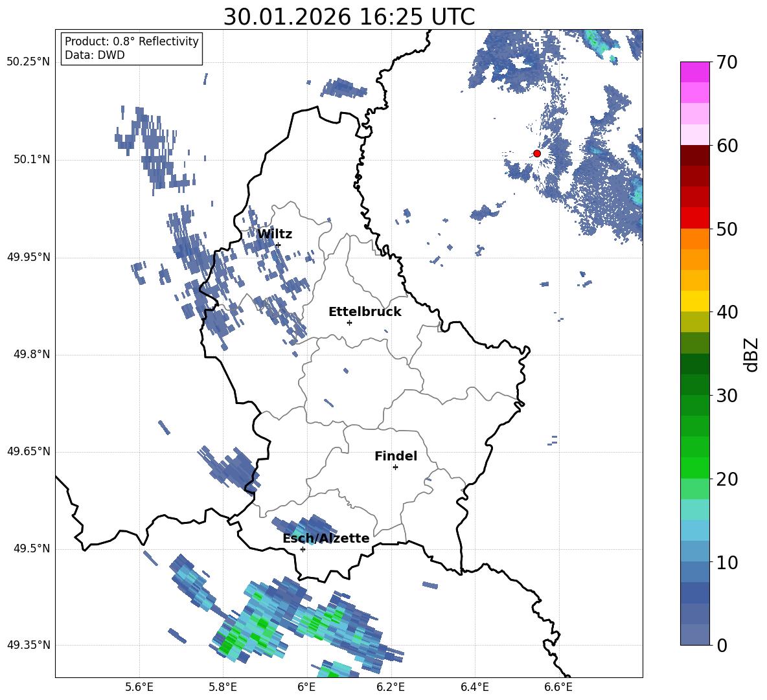This screenshot has height=700, width=767.
Task: Click the yellow colorbar segment at 40
Action: point(694,301)
